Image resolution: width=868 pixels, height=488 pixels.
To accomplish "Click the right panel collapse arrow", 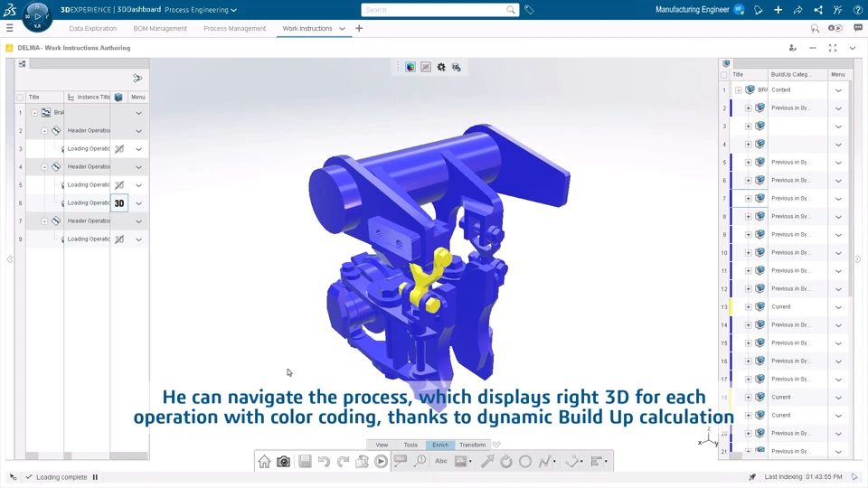I will [x=858, y=259].
